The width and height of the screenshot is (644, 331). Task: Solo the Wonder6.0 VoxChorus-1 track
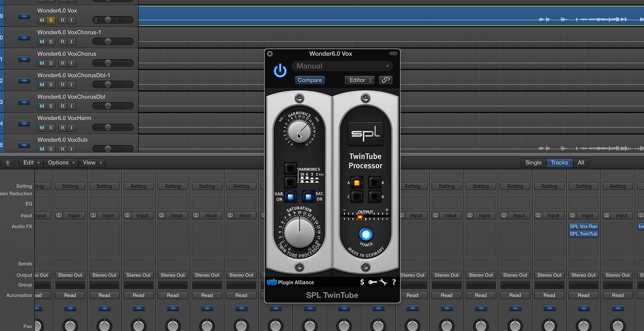(x=51, y=42)
